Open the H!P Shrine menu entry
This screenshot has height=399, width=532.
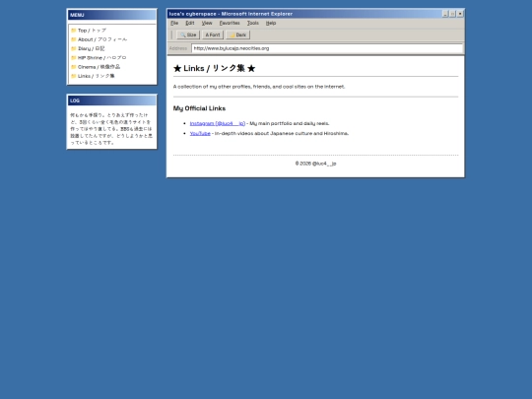[99, 58]
